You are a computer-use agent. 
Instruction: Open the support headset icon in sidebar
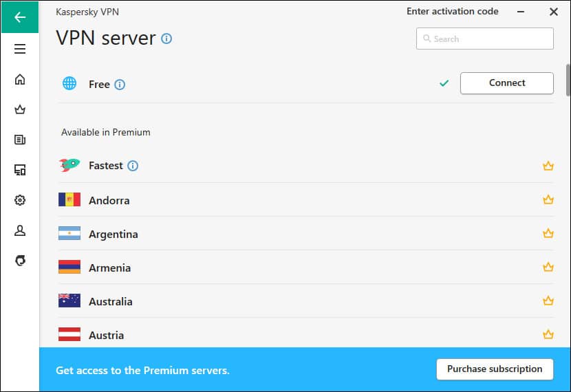[20, 260]
